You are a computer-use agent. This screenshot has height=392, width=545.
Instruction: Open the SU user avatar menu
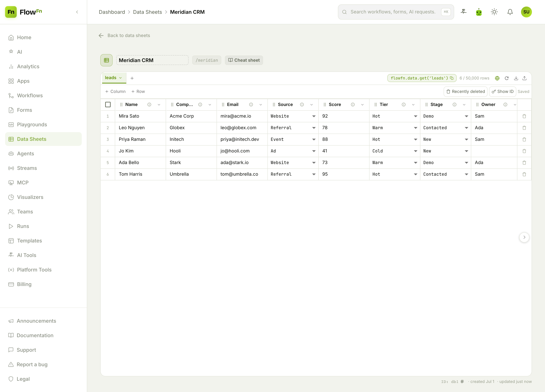(526, 12)
